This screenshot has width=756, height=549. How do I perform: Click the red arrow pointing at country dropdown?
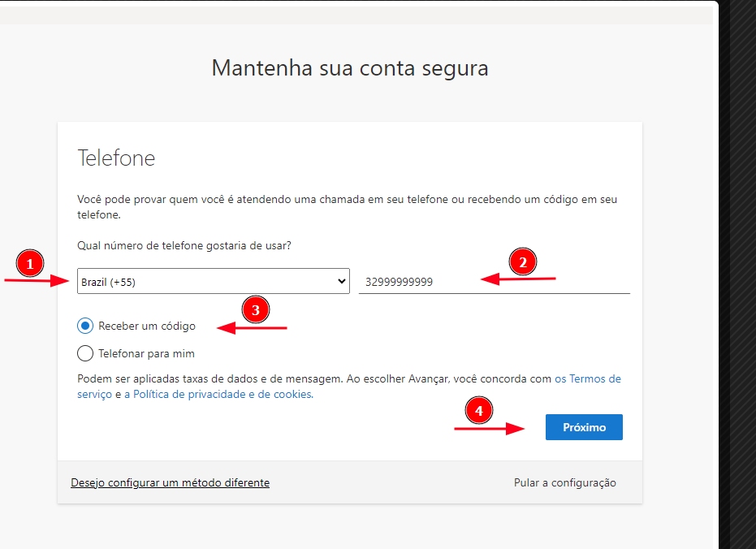coord(37,281)
